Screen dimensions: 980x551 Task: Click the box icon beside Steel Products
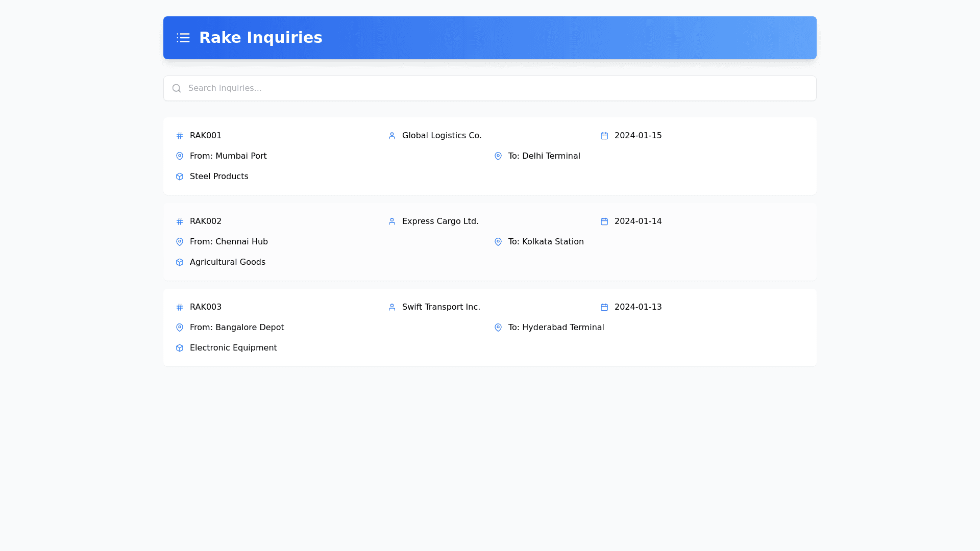(180, 177)
